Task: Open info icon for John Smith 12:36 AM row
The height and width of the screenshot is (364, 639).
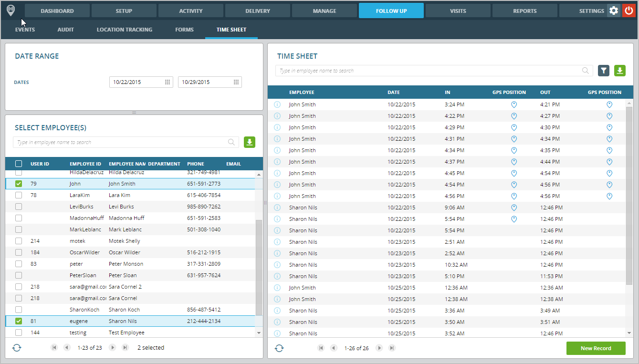Action: 277,288
